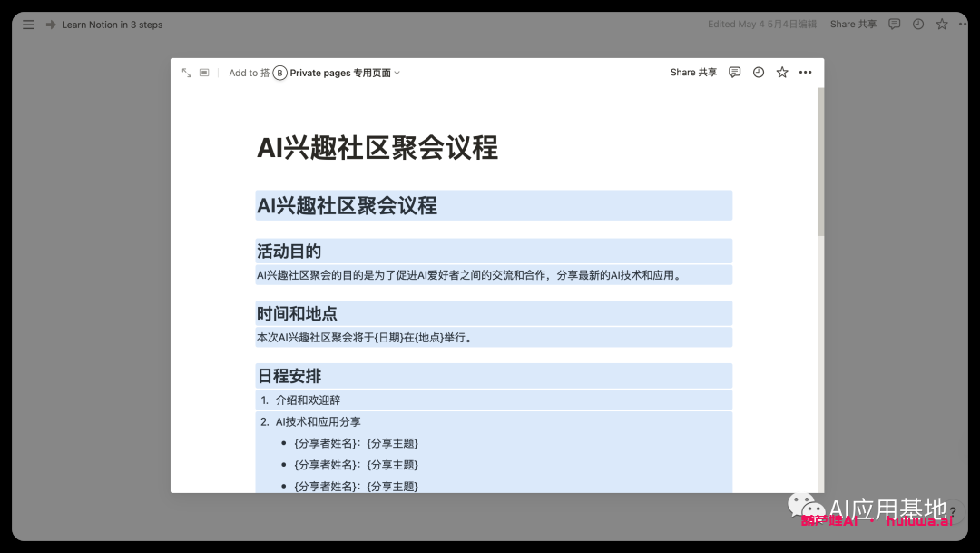Open comments icon in the dimmed top bar
Image resolution: width=980 pixels, height=553 pixels.
pos(895,25)
